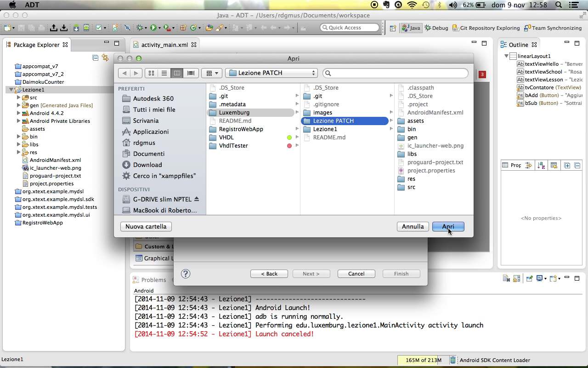Open Android Virtual Device Manager icon
Image resolution: width=588 pixels, height=368 pixels.
tap(86, 28)
